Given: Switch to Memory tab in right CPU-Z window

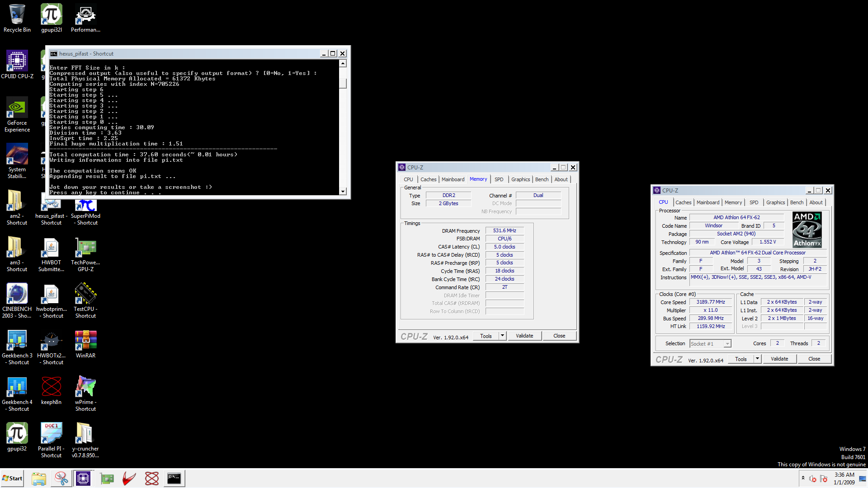Looking at the screenshot, I should pos(733,202).
